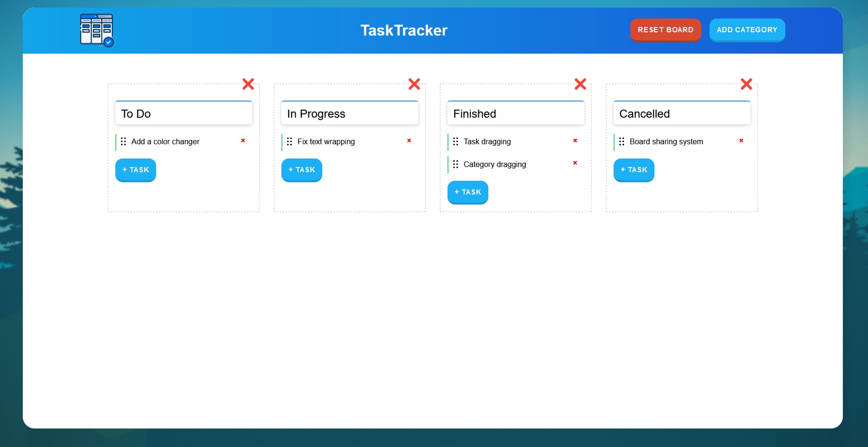
Task: Add a task under 'In Progress'
Action: [301, 170]
